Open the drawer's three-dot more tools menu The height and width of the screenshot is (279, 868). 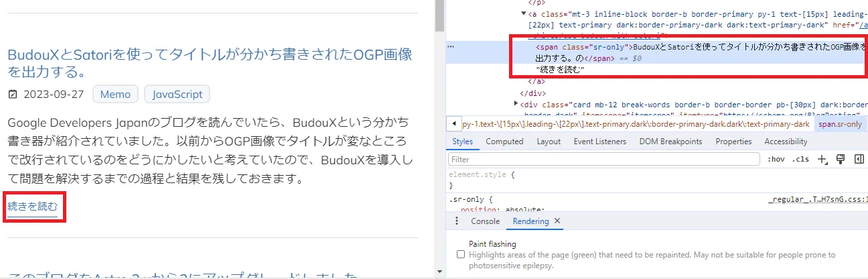(457, 221)
